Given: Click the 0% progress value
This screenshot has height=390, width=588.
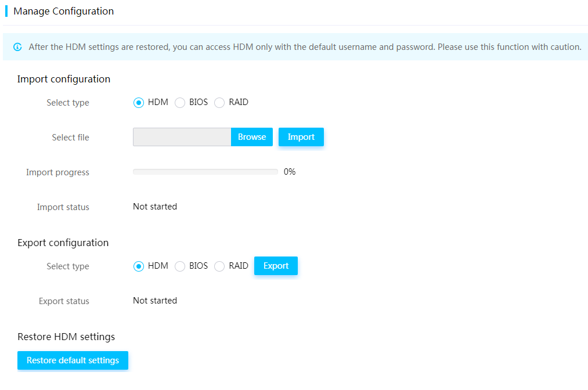Looking at the screenshot, I should [x=290, y=172].
